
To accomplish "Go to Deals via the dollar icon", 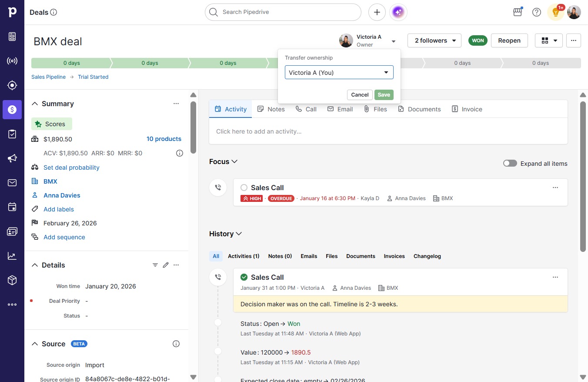I will (x=12, y=110).
